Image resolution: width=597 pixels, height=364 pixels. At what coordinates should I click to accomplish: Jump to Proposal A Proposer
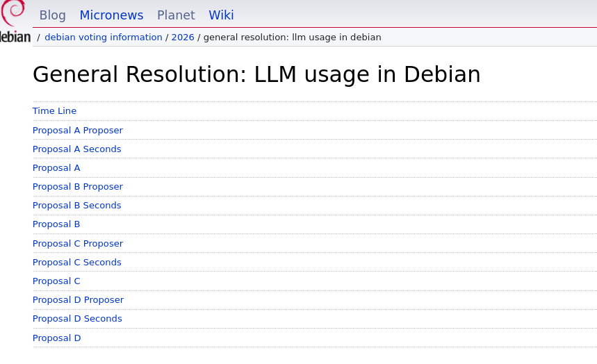[x=78, y=130]
